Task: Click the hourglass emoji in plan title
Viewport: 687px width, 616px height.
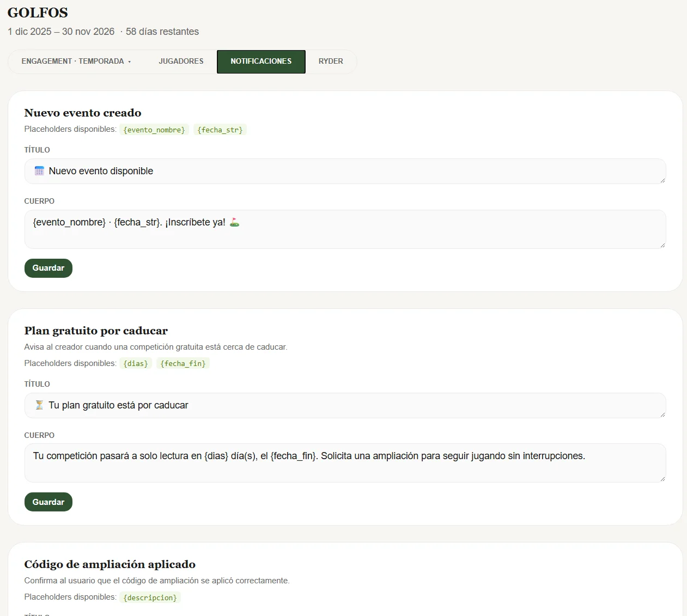Action: [39, 405]
